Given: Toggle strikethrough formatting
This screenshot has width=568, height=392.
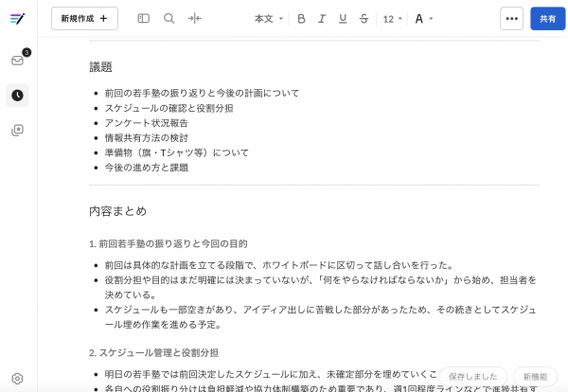Looking at the screenshot, I should [x=364, y=18].
